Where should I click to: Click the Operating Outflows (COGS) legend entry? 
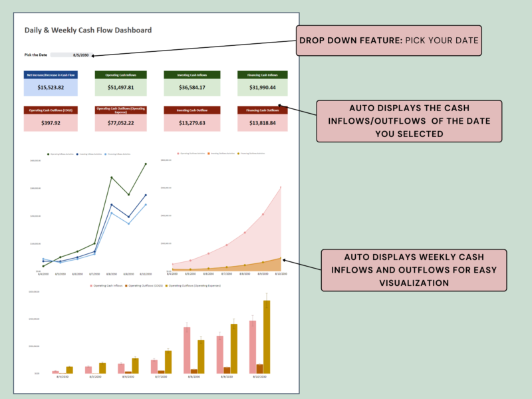coord(144,286)
